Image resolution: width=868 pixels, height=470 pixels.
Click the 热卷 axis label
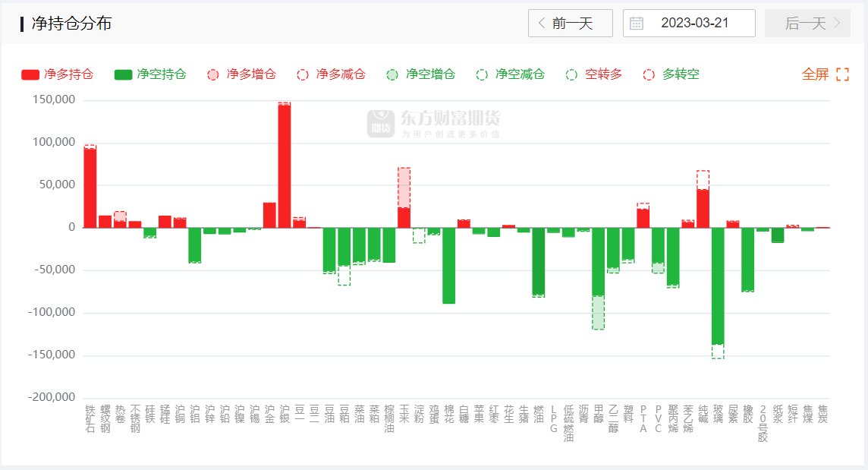tap(120, 414)
